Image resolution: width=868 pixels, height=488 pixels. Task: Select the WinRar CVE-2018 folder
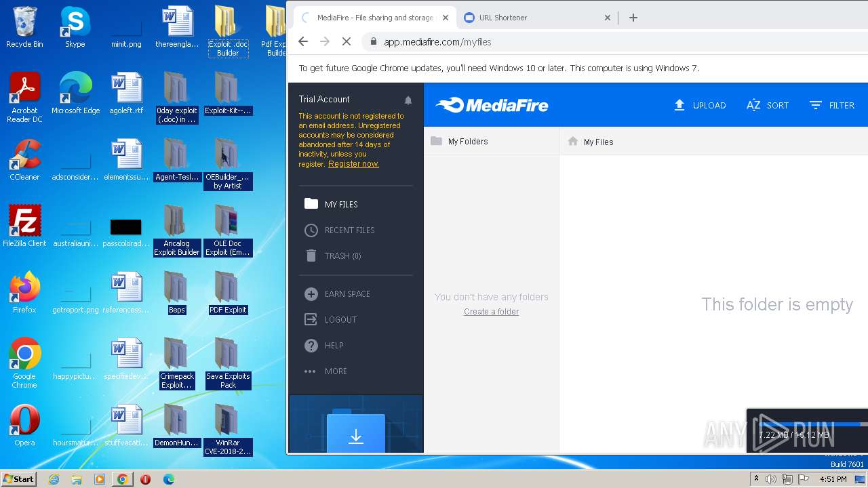pos(228,430)
